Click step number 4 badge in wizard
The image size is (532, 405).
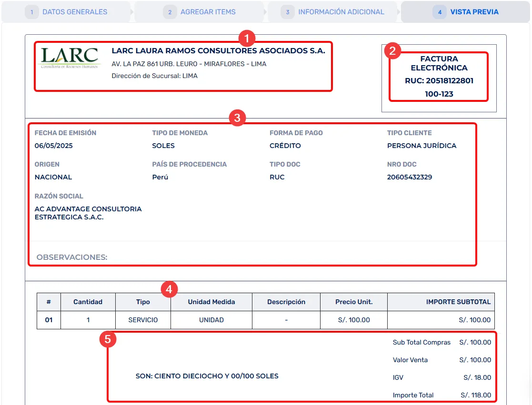[439, 12]
